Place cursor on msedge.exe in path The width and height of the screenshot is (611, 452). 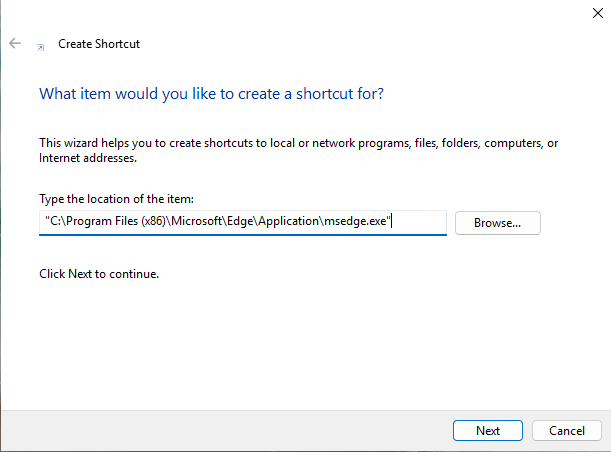tap(355, 221)
